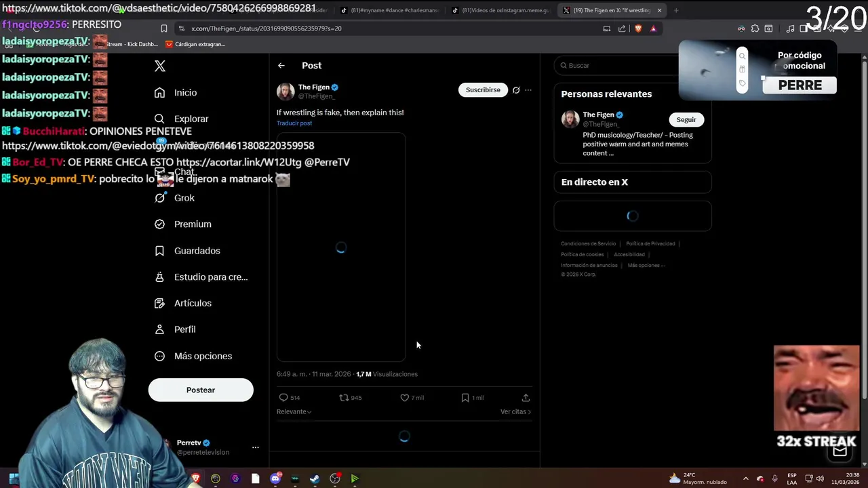
Task: Switch to the #myname #dance TikTok tab
Action: pyautogui.click(x=389, y=11)
